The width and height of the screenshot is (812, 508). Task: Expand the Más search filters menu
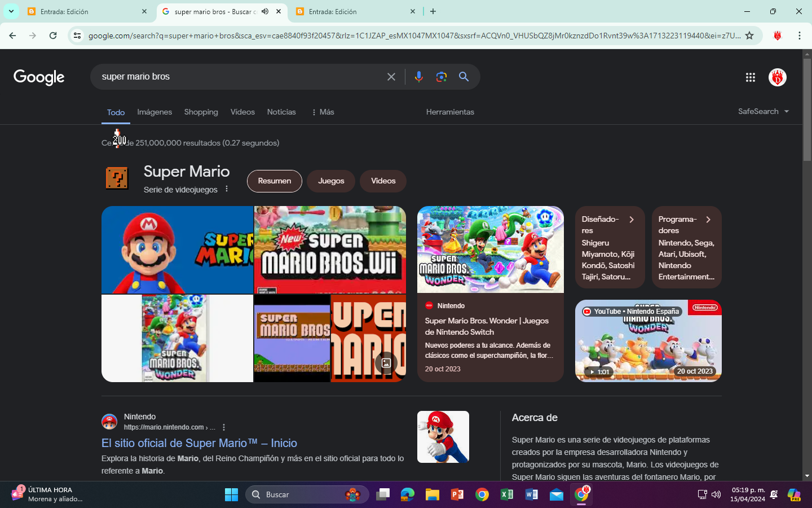click(x=323, y=112)
